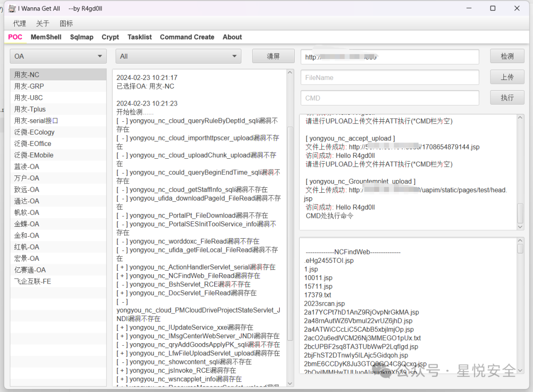The width and height of the screenshot is (533, 392).
Task: Switch to the POC tab
Action: pyautogui.click(x=15, y=37)
